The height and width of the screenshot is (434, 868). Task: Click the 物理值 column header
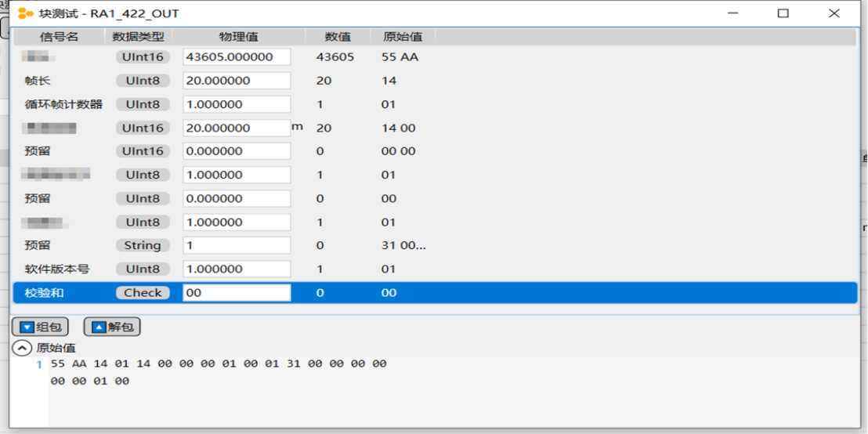tap(238, 37)
